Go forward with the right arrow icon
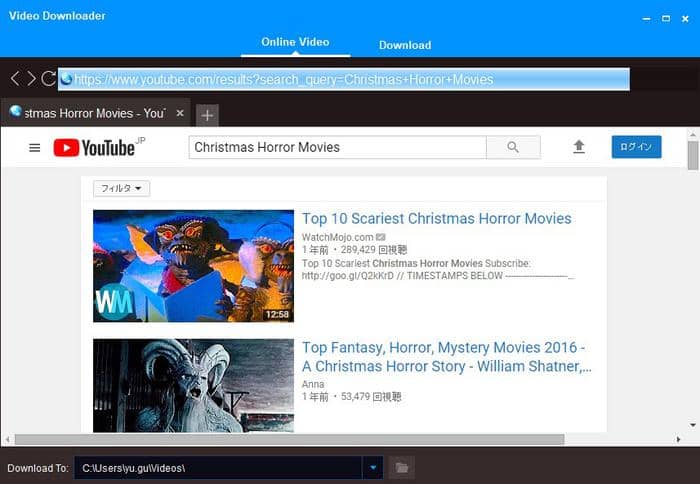 coord(31,79)
